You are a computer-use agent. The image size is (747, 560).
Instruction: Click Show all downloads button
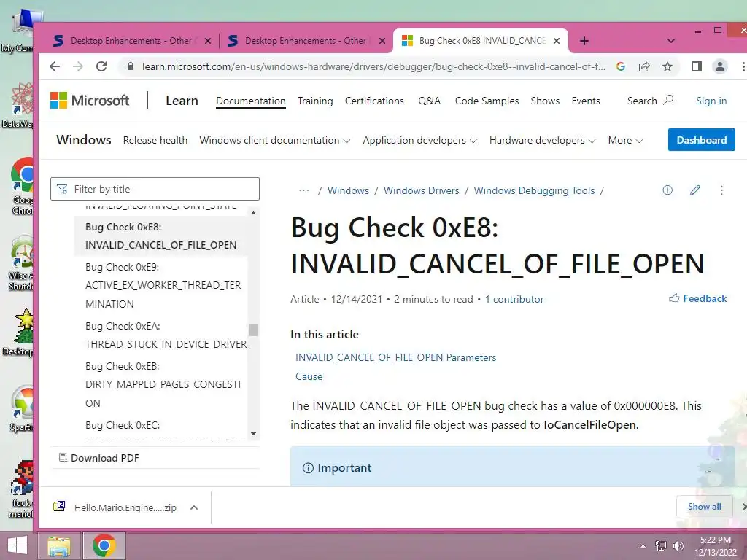coord(704,507)
